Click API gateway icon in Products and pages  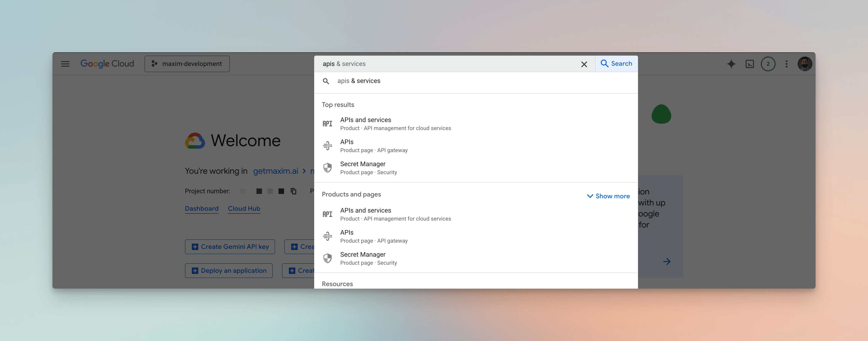pos(328,236)
